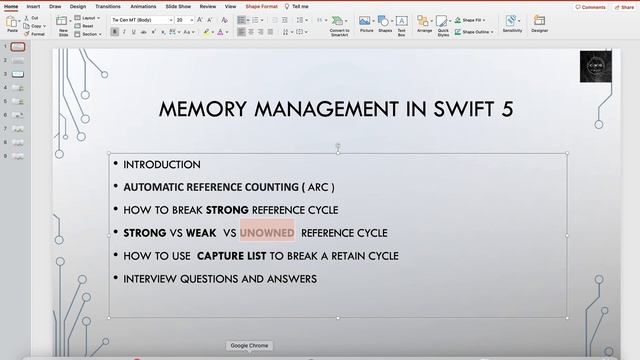Apply the text highlight color
This screenshot has height=360, width=640.
coord(207,32)
